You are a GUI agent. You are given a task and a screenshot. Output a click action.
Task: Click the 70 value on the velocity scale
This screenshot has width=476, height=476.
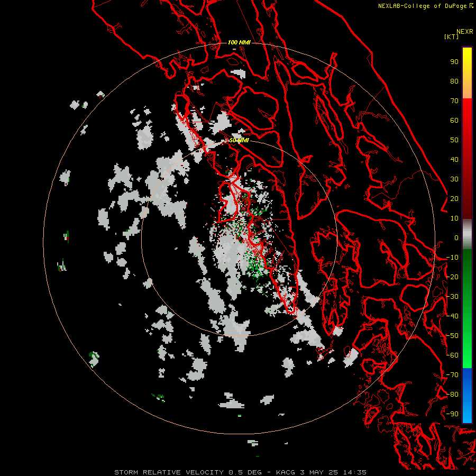coord(454,101)
